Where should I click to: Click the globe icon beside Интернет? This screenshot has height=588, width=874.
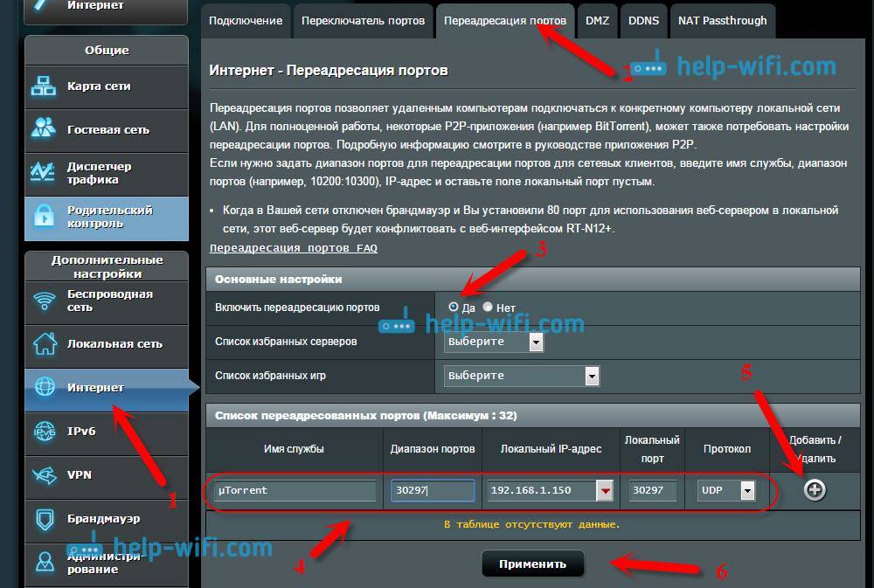pos(45,386)
